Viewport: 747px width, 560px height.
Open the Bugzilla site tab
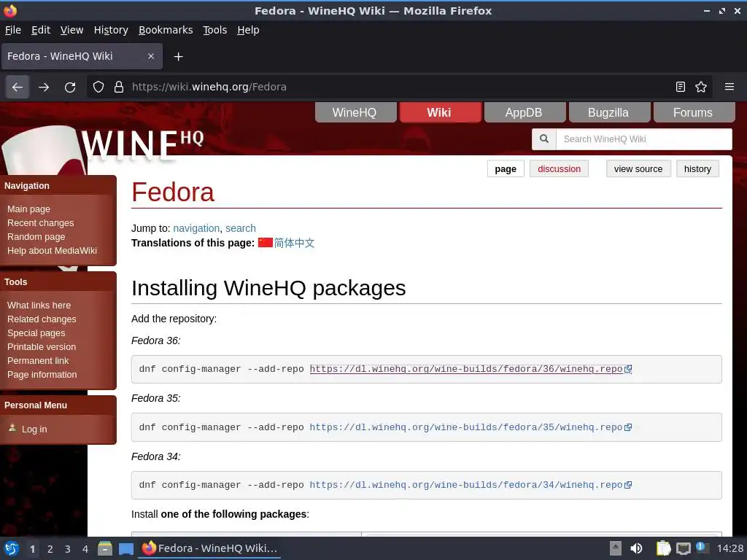coord(609,113)
